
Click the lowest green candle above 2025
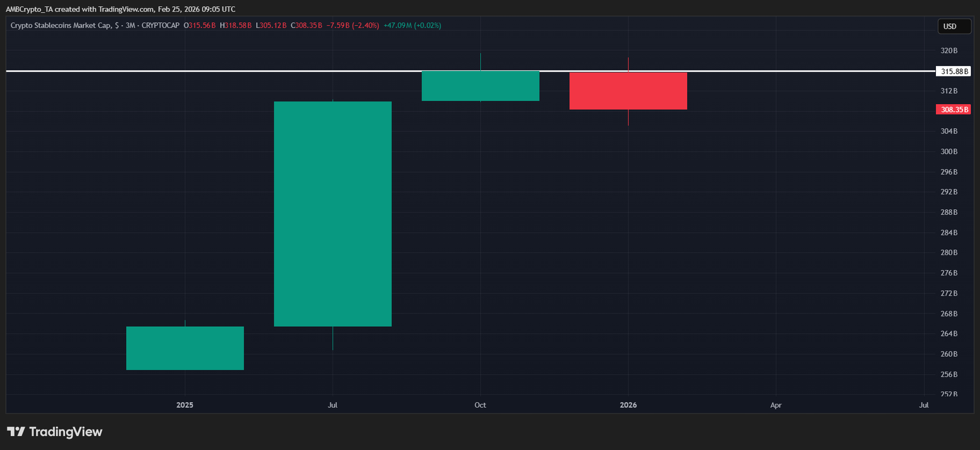(x=185, y=348)
